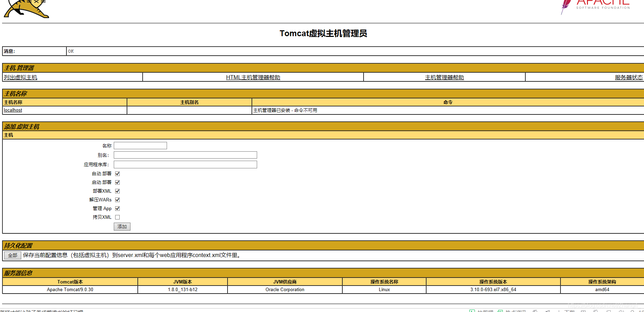
Task: Click the Linux OS name cell
Action: tap(384, 289)
